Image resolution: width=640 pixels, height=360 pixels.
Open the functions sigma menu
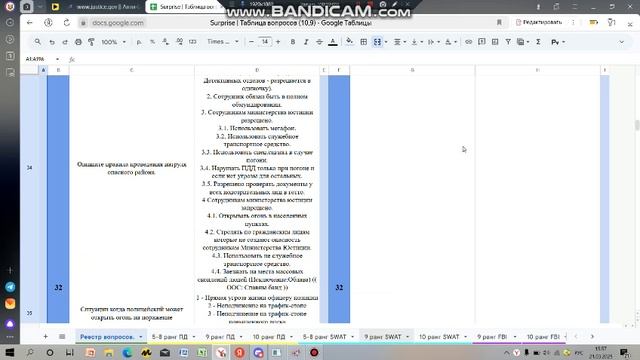pyautogui.click(x=538, y=42)
